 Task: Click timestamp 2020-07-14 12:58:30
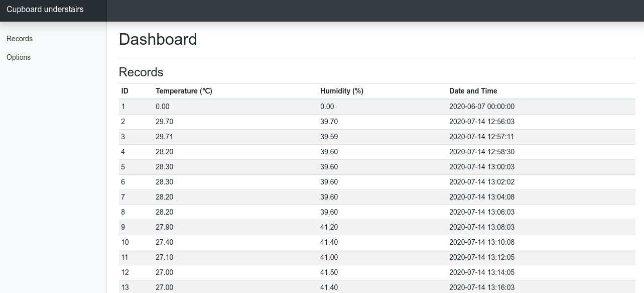pos(481,152)
